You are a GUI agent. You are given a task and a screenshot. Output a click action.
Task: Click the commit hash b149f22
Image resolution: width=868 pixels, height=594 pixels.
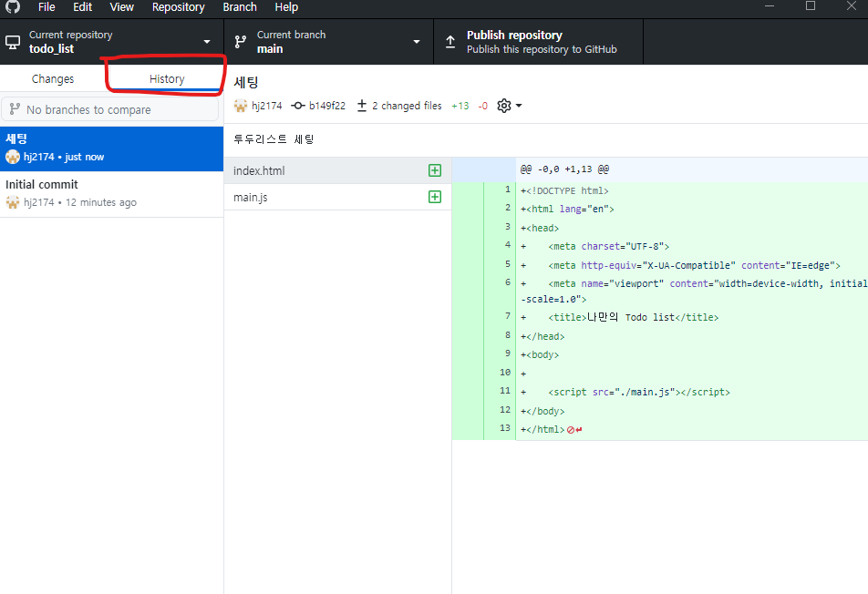click(326, 106)
